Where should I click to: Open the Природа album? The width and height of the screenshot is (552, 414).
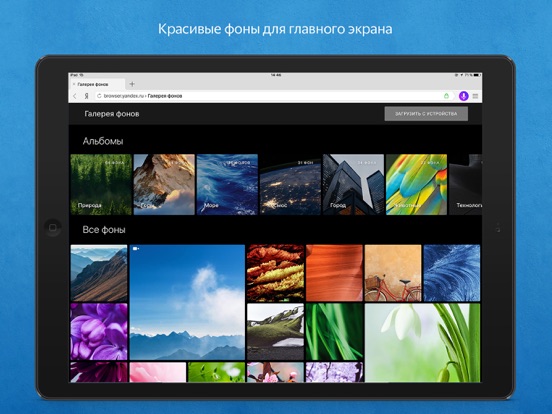pyautogui.click(x=101, y=184)
